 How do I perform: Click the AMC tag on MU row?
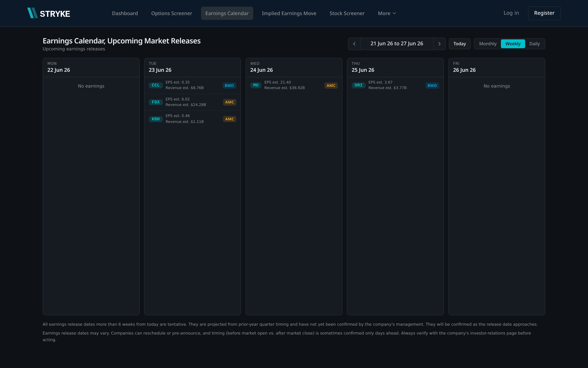tap(331, 86)
